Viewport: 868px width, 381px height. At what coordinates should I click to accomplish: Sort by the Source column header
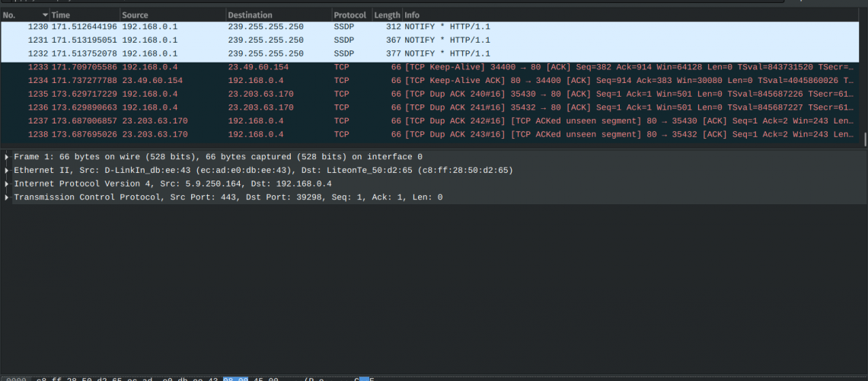coord(173,15)
